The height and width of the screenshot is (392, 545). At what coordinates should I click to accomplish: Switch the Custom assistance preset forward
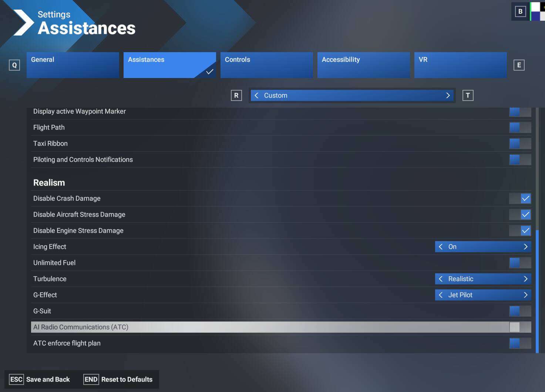point(448,95)
